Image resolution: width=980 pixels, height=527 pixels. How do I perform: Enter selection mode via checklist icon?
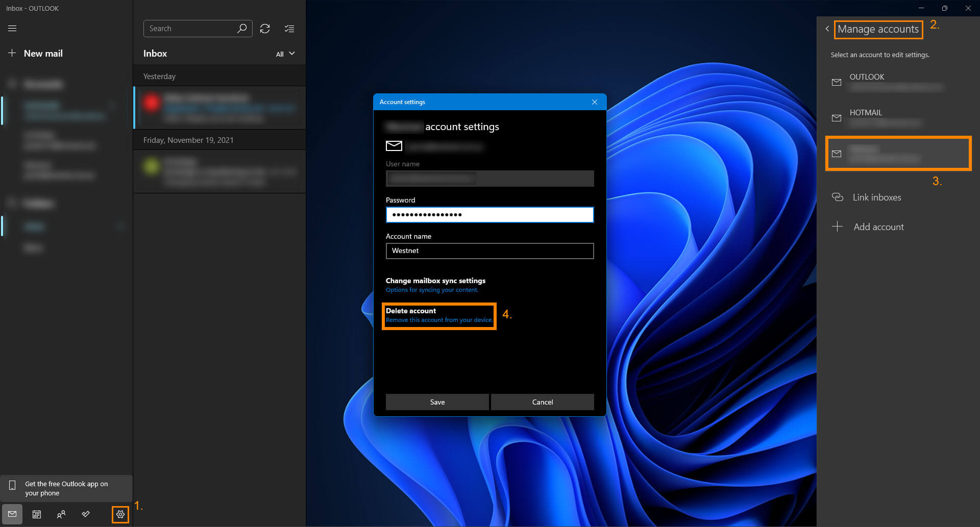point(289,29)
